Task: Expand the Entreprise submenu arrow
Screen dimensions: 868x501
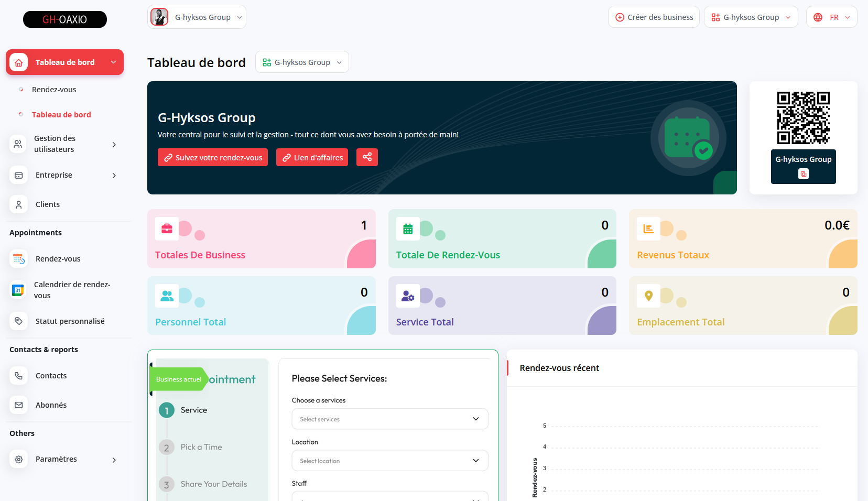Action: coord(114,176)
